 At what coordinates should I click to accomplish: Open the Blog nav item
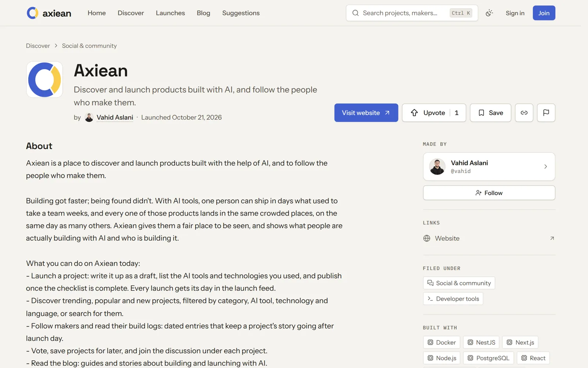[x=204, y=13]
